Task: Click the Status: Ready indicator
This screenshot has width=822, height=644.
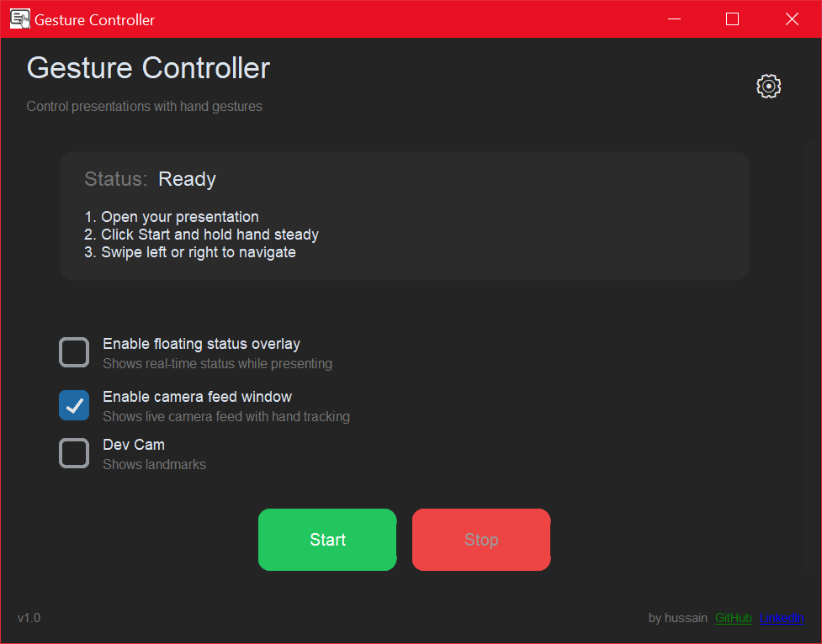Action: pyautogui.click(x=150, y=179)
